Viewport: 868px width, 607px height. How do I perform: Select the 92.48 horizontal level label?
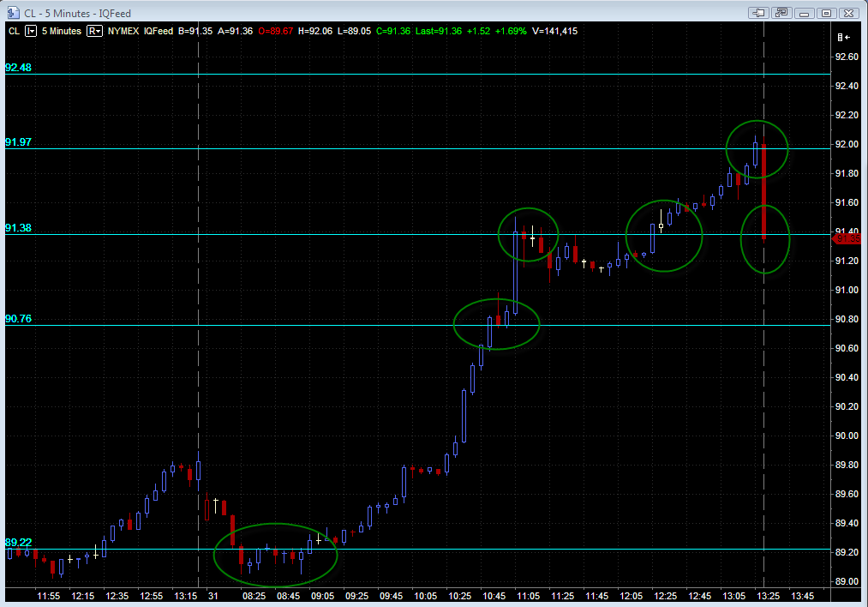[x=18, y=68]
